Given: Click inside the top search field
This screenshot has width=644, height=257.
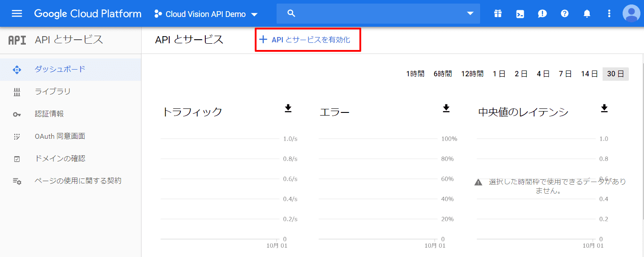Looking at the screenshot, I should point(379,13).
